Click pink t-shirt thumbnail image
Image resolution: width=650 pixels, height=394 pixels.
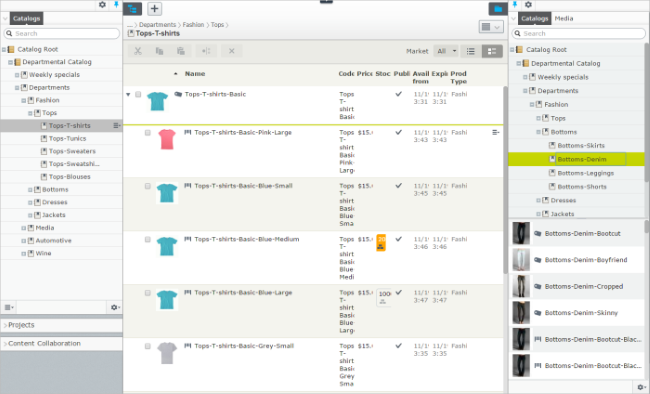[x=167, y=139]
